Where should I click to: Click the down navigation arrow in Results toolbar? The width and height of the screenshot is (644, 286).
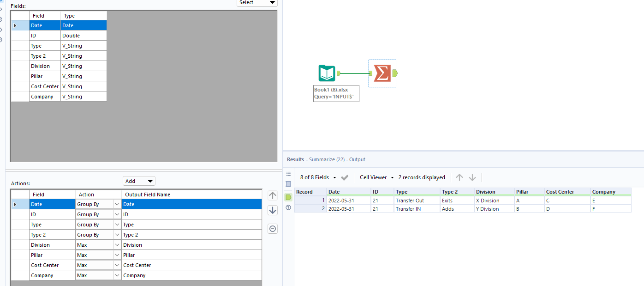(472, 177)
